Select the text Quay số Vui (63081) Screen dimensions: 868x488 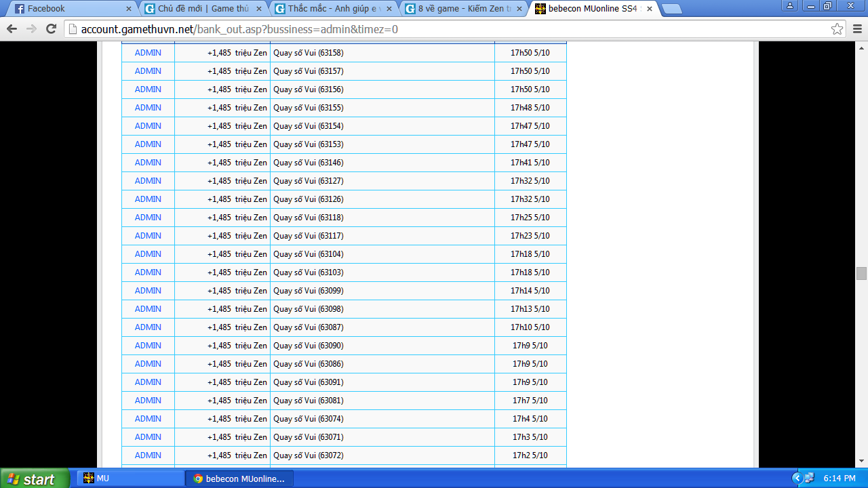pyautogui.click(x=309, y=401)
